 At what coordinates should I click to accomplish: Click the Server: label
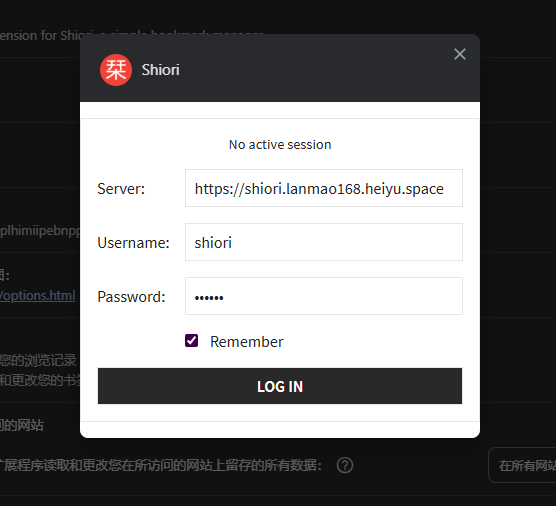click(x=121, y=189)
